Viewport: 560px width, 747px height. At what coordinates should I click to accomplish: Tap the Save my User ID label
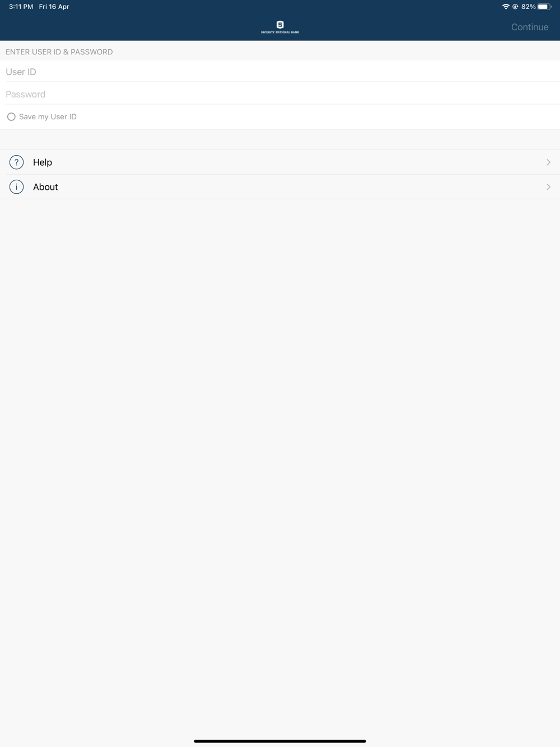pos(48,117)
